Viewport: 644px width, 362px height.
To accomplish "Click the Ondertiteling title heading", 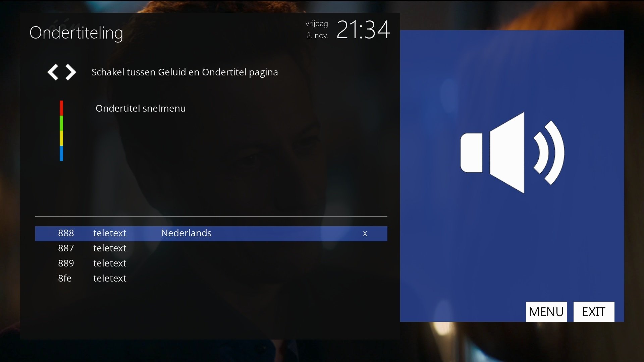I will click(x=76, y=33).
